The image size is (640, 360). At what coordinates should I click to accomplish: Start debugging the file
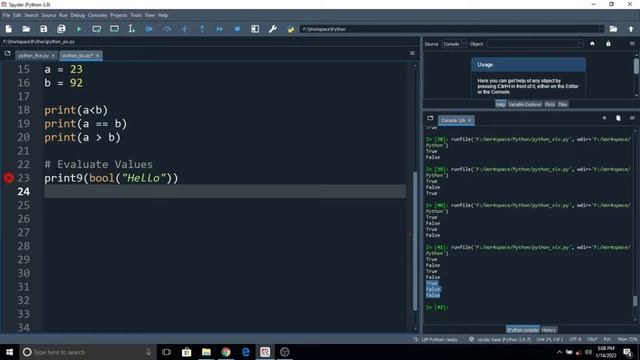point(149,29)
